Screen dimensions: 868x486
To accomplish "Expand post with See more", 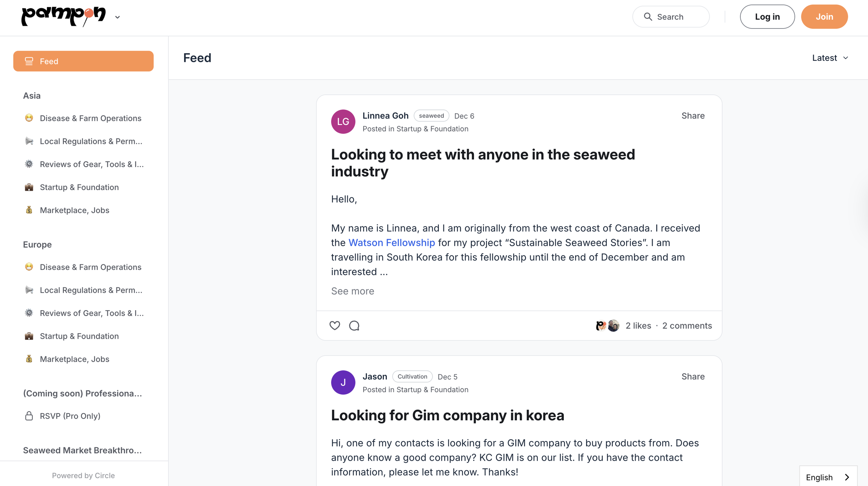I will pos(352,291).
